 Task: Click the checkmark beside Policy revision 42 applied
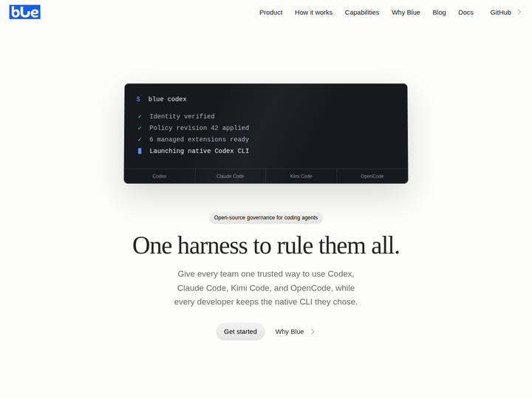(140, 128)
